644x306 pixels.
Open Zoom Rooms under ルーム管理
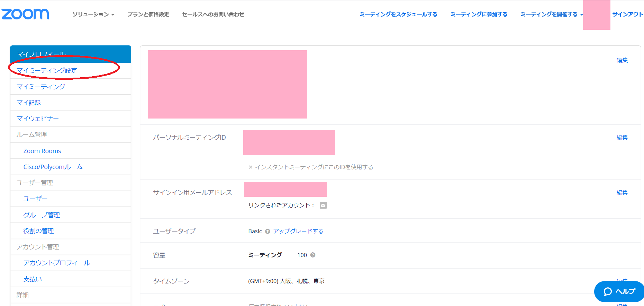click(42, 151)
